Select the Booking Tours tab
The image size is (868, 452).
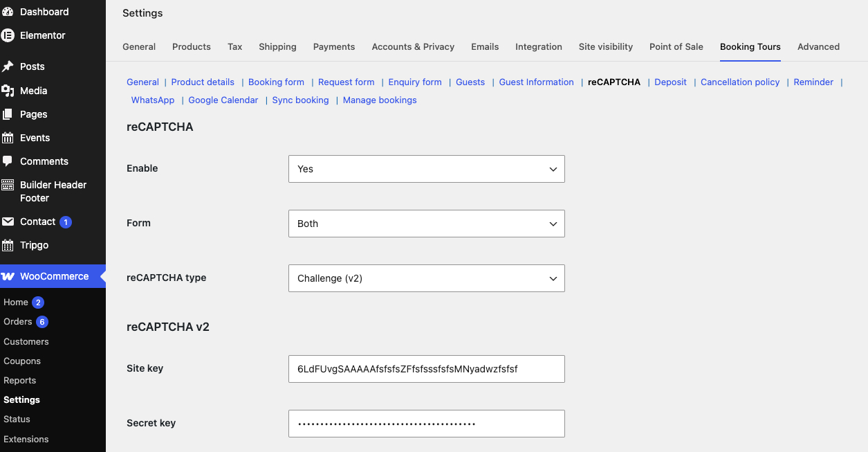tap(750, 46)
